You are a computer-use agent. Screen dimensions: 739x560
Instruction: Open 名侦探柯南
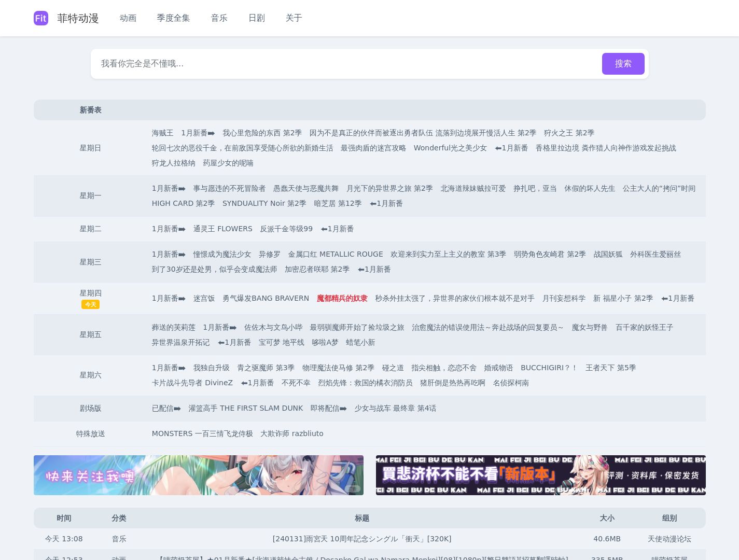coord(511,383)
